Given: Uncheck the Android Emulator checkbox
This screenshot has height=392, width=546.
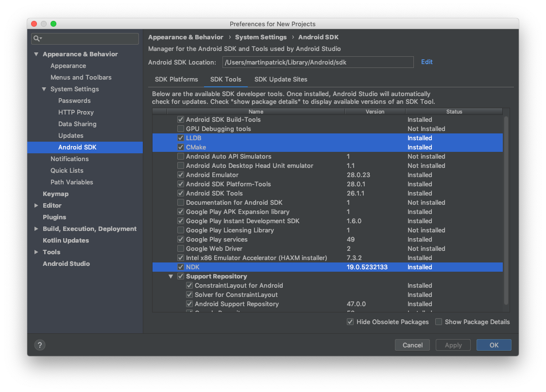Looking at the screenshot, I should [x=180, y=175].
